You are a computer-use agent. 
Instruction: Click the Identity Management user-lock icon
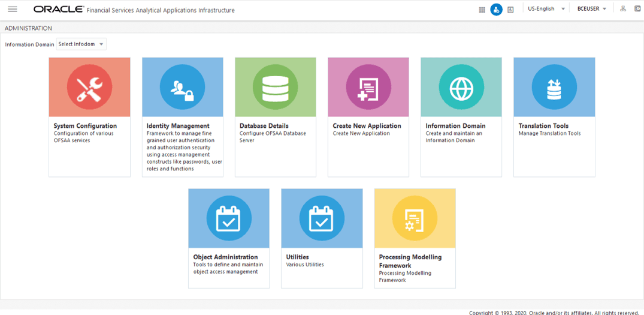coord(182,87)
